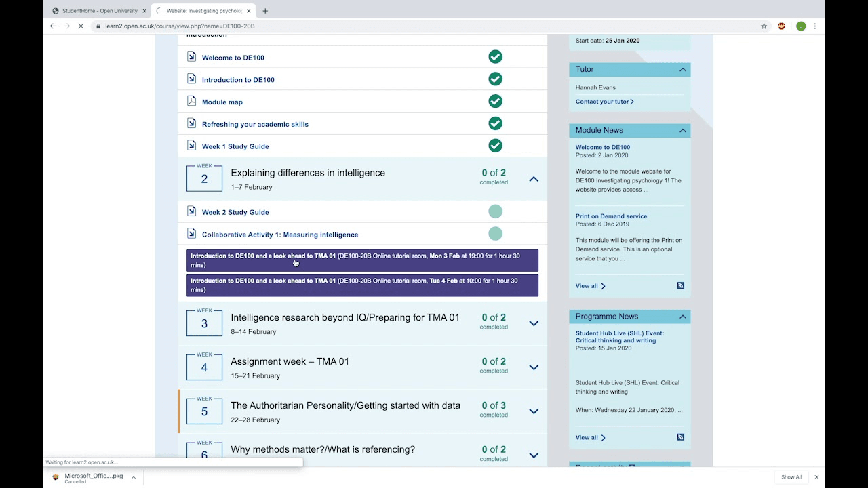Switch to Website: Investigating psychology tab
The width and height of the screenshot is (868, 488).
click(203, 11)
